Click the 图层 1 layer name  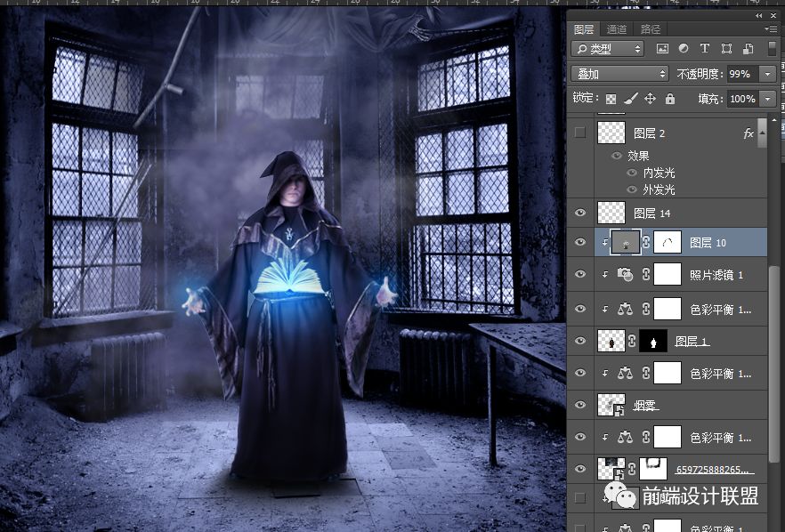[692, 342]
